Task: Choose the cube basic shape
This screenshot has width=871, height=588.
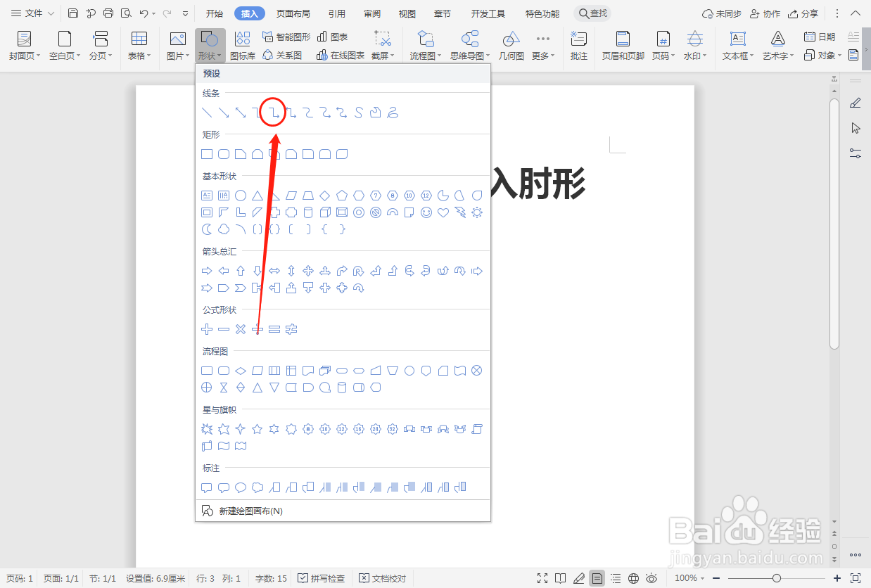Action: [x=325, y=212]
